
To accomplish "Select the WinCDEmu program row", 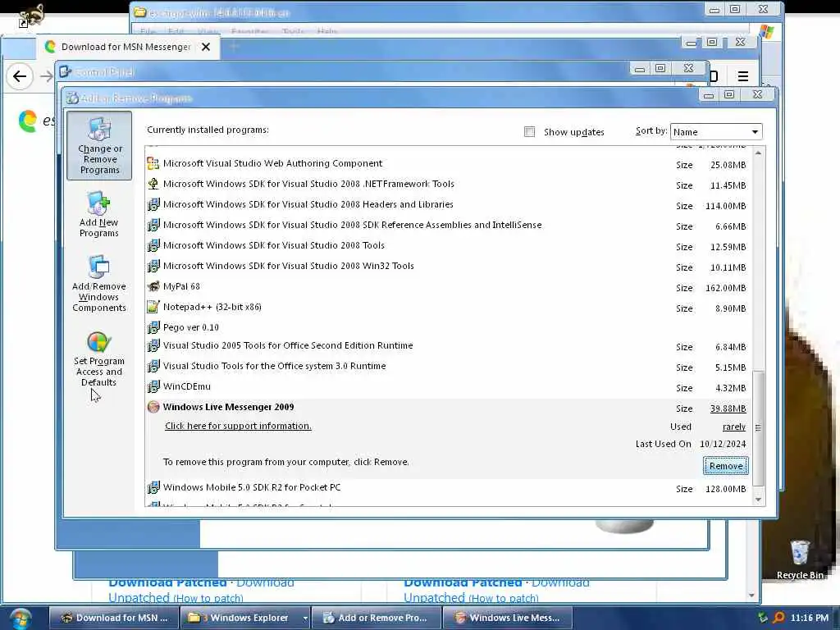I will click(x=448, y=387).
